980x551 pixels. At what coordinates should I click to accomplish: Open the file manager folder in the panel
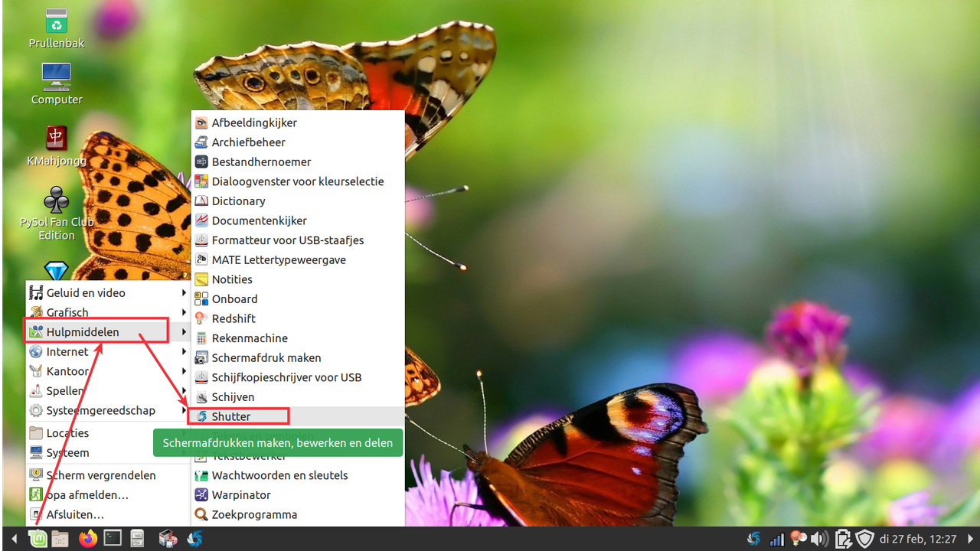coord(60,539)
